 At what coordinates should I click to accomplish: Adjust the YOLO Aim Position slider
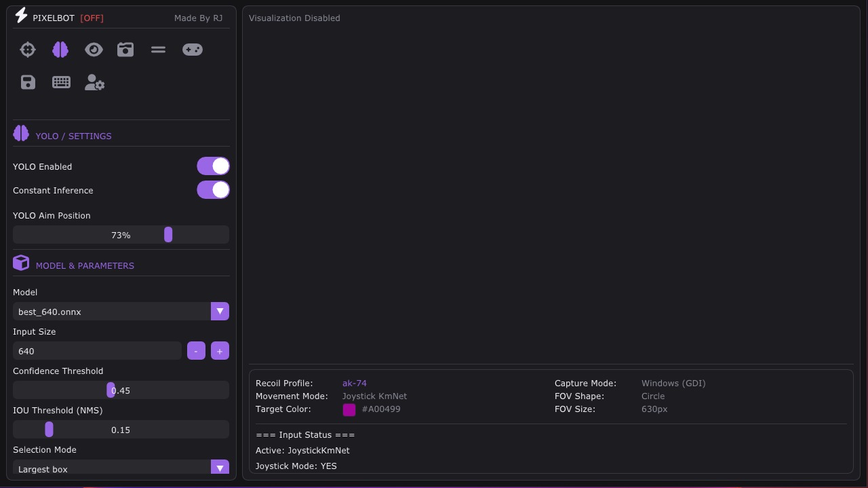(x=121, y=235)
